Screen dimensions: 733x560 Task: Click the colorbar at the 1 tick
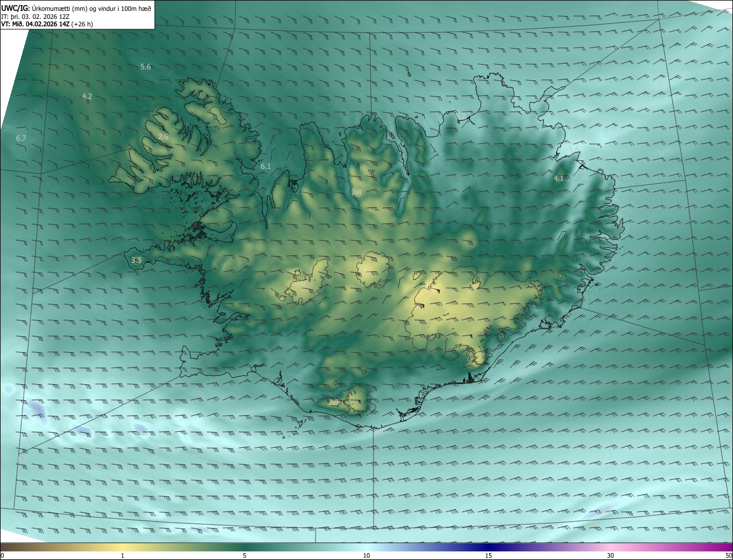point(123,555)
